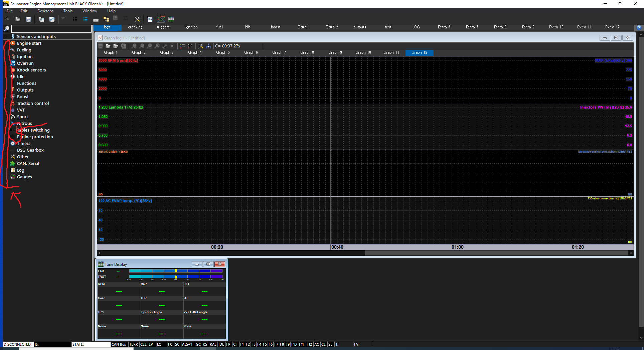This screenshot has width=644, height=350.
Task: Select the Boost tree item
Action: coord(23,97)
